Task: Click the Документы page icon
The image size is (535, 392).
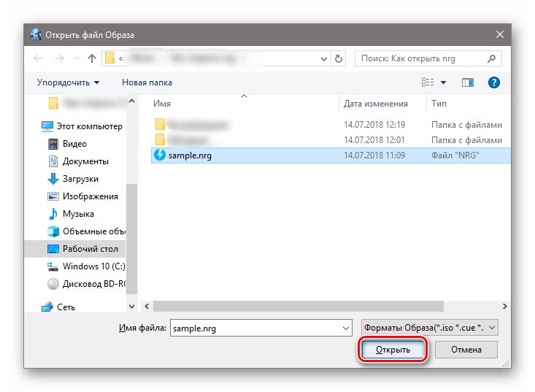Action: tap(53, 161)
